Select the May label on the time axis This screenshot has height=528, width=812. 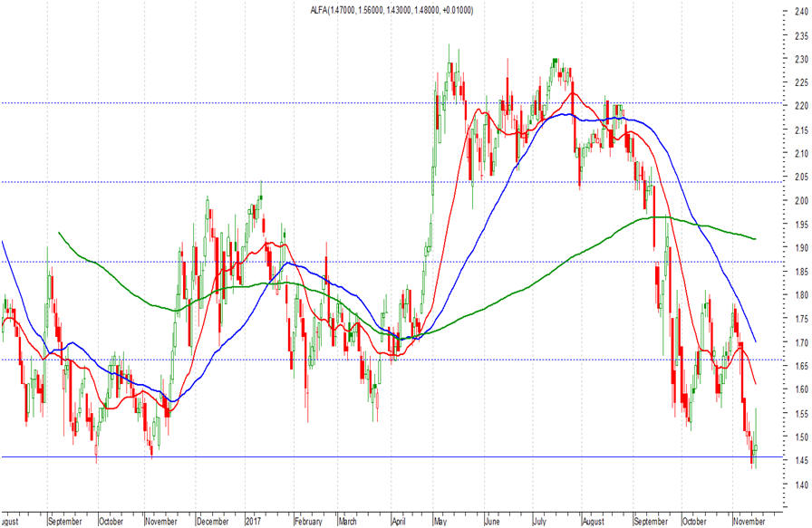(440, 522)
